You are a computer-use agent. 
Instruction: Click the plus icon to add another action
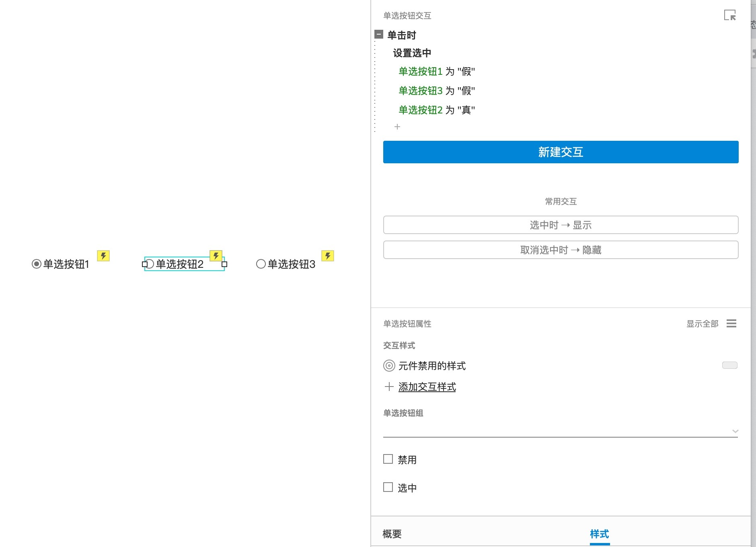point(397,126)
